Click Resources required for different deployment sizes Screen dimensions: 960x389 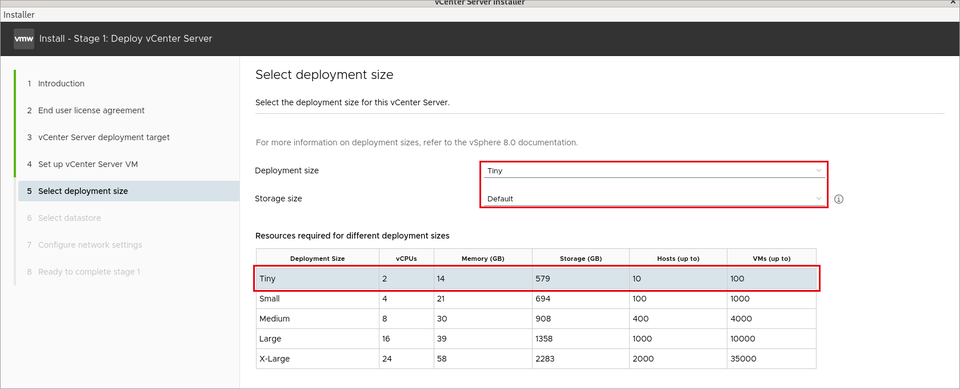point(353,235)
